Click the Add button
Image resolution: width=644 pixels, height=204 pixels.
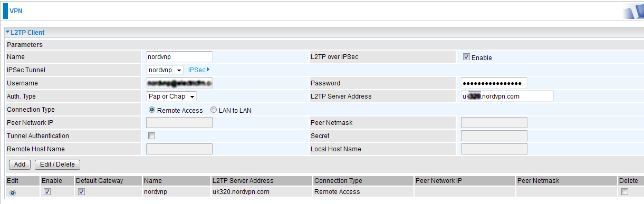[20, 164]
